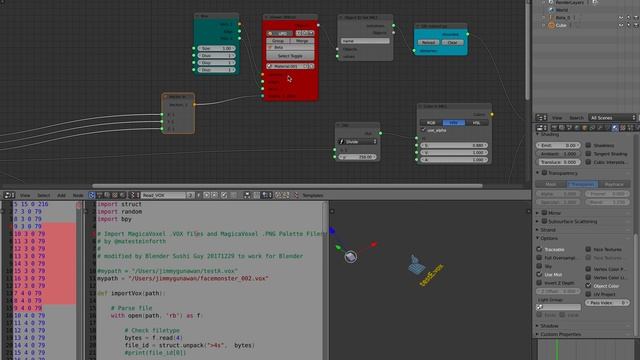The image size is (640, 360).
Task: Click the node editor's editor-type icon
Action: [x=9, y=195]
